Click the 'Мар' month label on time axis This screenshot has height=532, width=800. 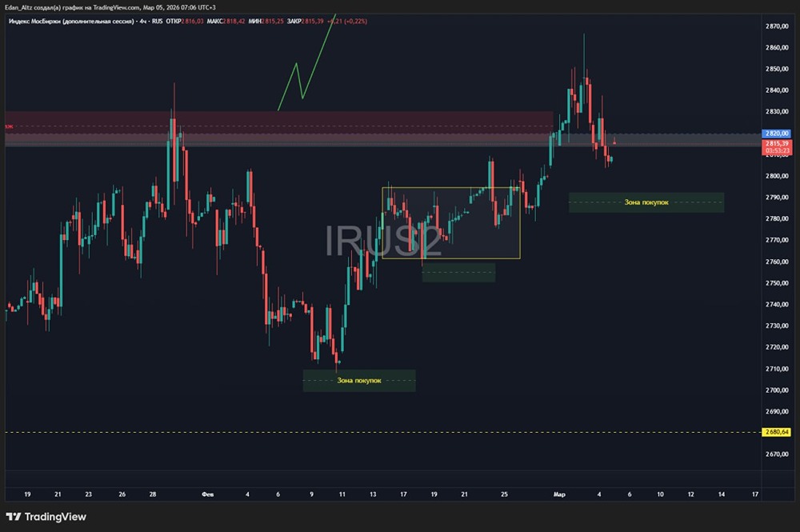(559, 494)
